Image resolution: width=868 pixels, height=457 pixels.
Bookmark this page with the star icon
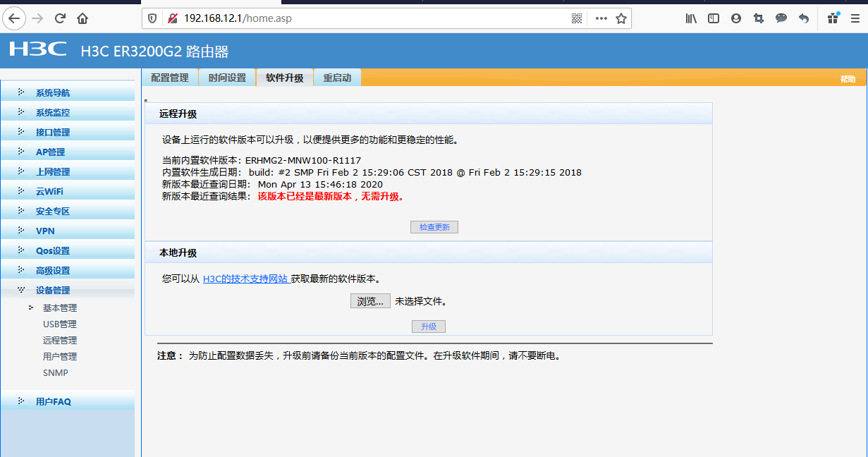(621, 18)
